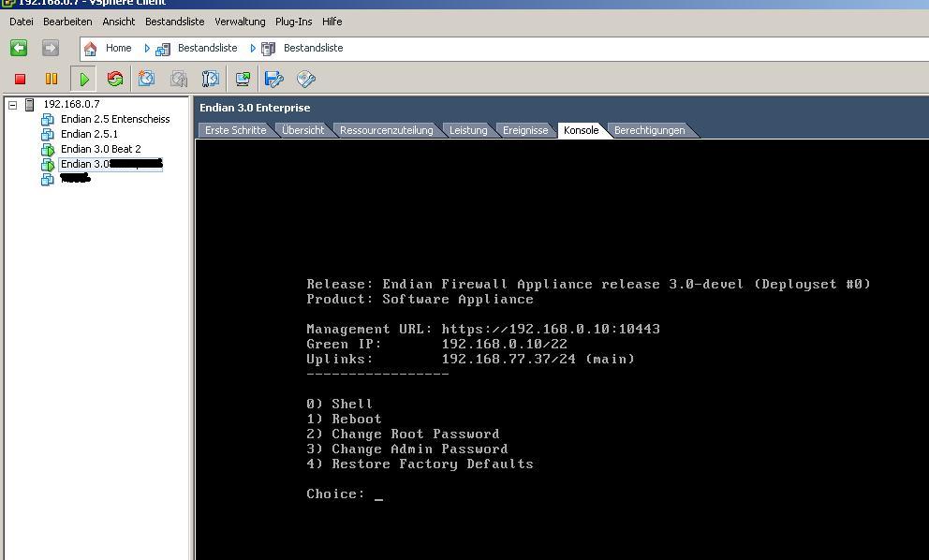Open the Snapshot Manager wrench icon
The height and width of the screenshot is (560, 929).
point(211,80)
